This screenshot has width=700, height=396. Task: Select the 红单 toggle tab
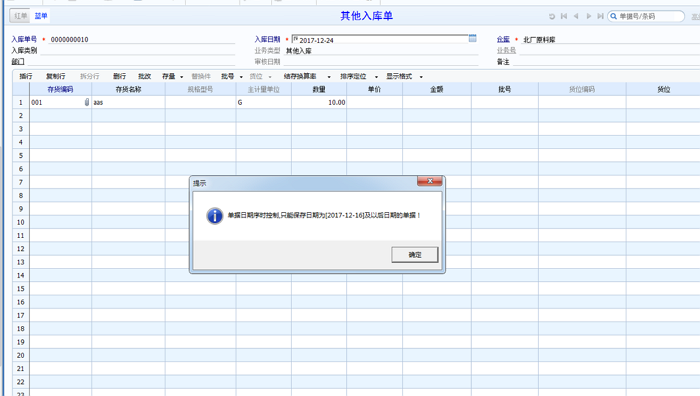coord(21,16)
